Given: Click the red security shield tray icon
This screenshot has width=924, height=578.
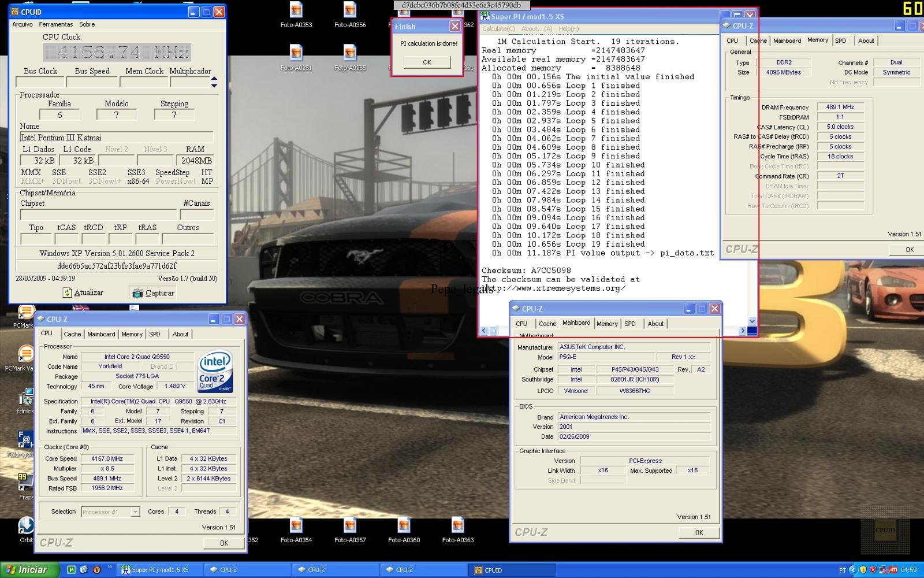Looking at the screenshot, I should pyautogui.click(x=873, y=570).
